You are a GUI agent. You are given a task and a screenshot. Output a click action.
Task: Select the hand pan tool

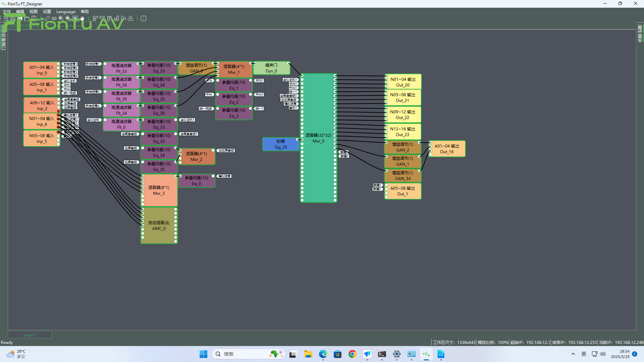82,18
